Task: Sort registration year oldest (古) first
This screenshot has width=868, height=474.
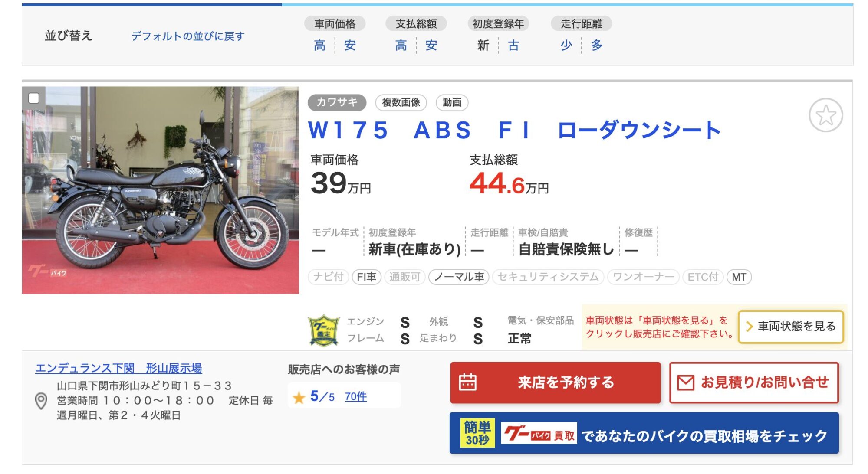Action: click(x=513, y=45)
